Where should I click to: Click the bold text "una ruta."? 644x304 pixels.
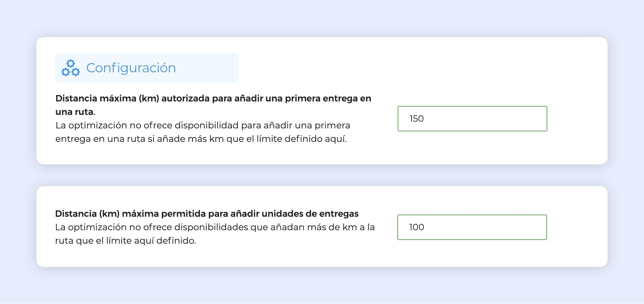(x=75, y=112)
